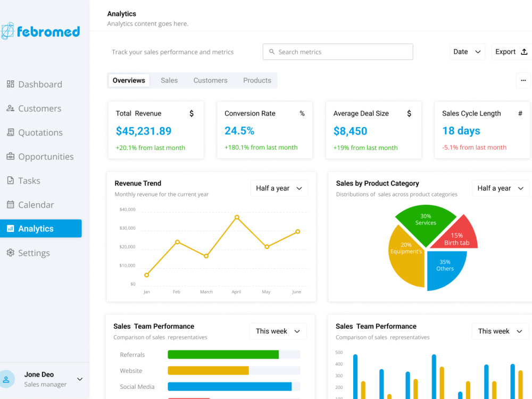The height and width of the screenshot is (399, 532).
Task: Click the percent icon on Conversion Rate card
Action: pos(302,113)
